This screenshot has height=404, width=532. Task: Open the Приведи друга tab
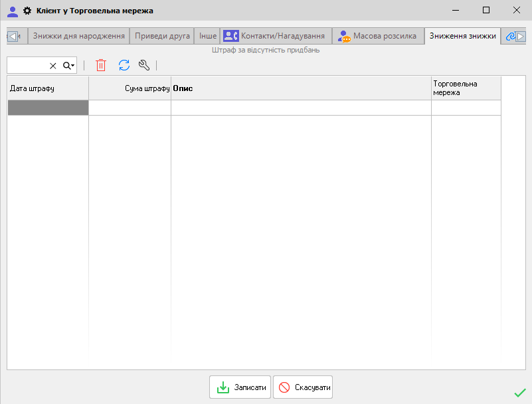(162, 36)
